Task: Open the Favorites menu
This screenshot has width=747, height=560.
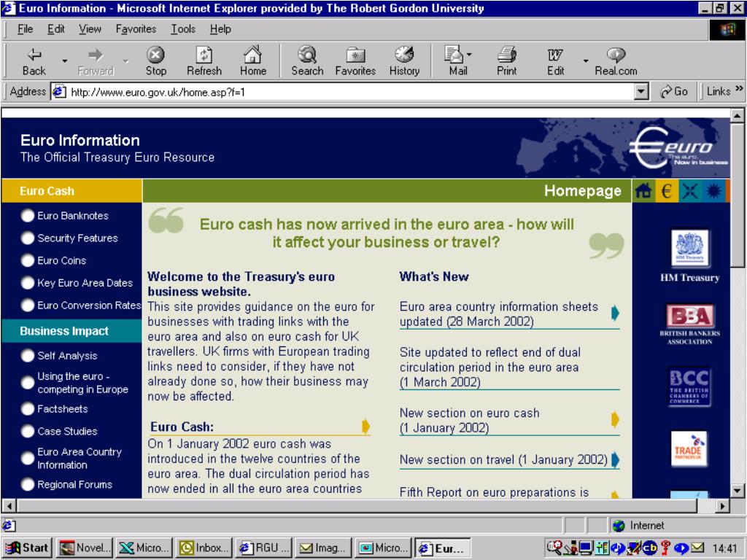Action: [136, 29]
